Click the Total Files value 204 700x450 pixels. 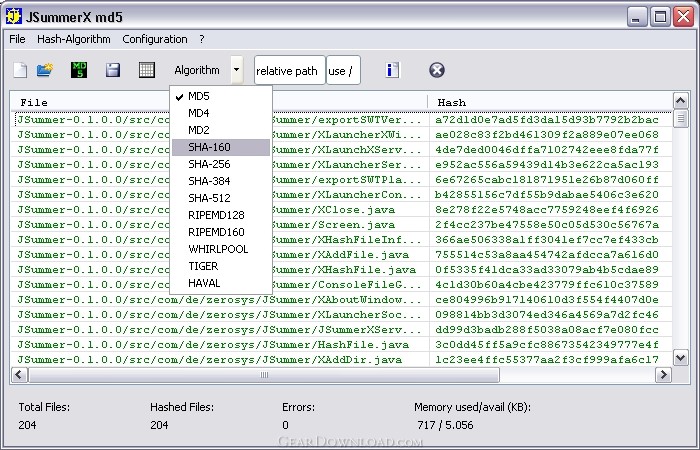pyautogui.click(x=27, y=425)
